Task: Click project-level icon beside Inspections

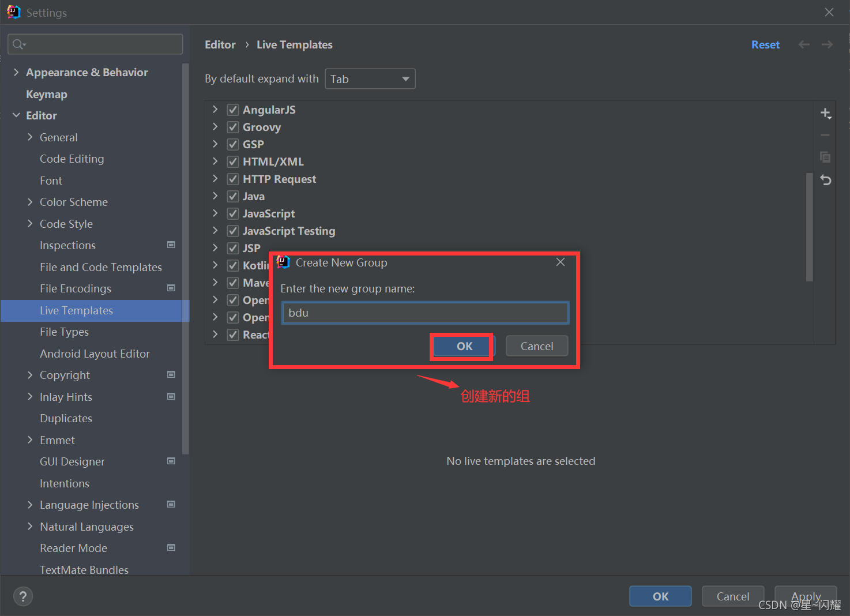Action: coord(171,245)
